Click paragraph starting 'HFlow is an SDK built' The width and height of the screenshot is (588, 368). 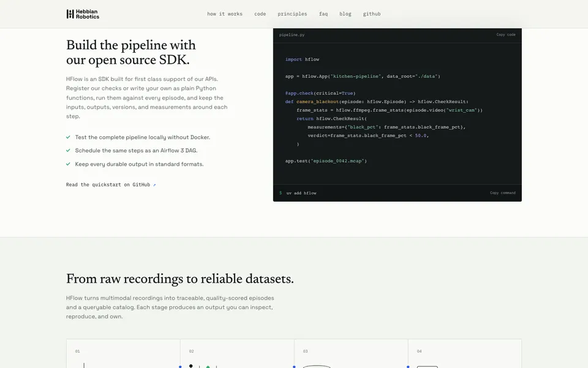coord(146,98)
